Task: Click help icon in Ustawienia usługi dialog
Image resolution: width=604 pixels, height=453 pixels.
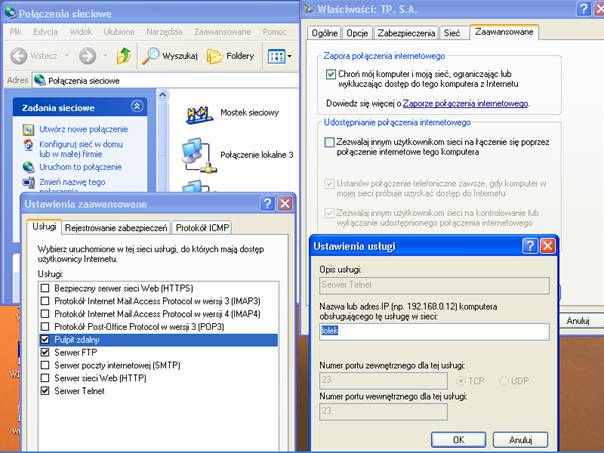Action: 530,246
